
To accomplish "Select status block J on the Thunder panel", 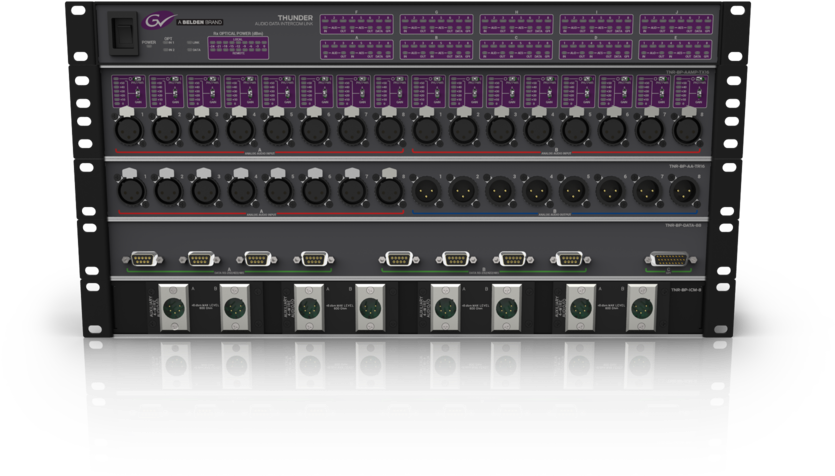I will (676, 24).
